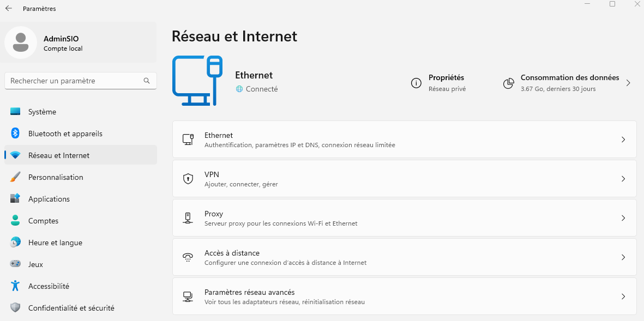Open Proxy settings via its chevron
The width and height of the screenshot is (644, 321).
(x=623, y=218)
